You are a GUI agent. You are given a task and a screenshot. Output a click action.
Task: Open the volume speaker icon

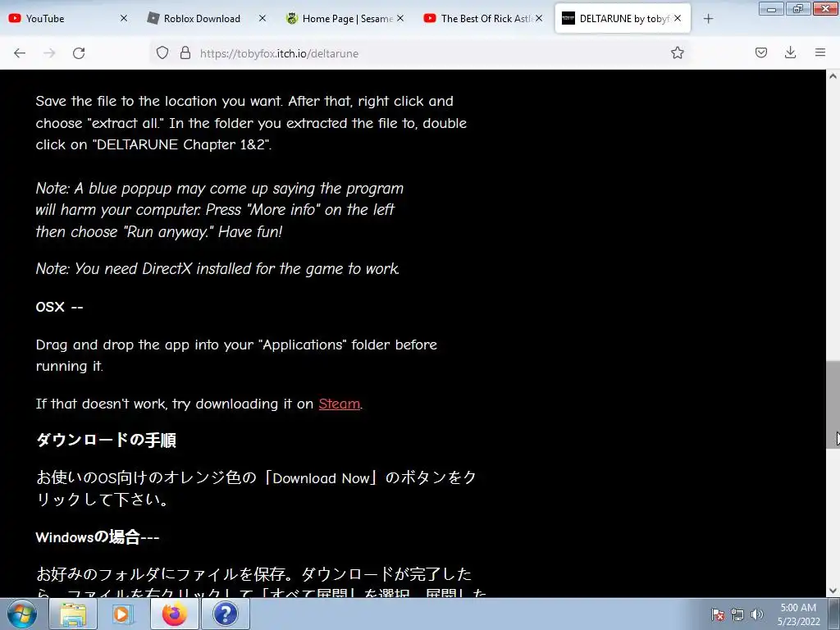[757, 614]
